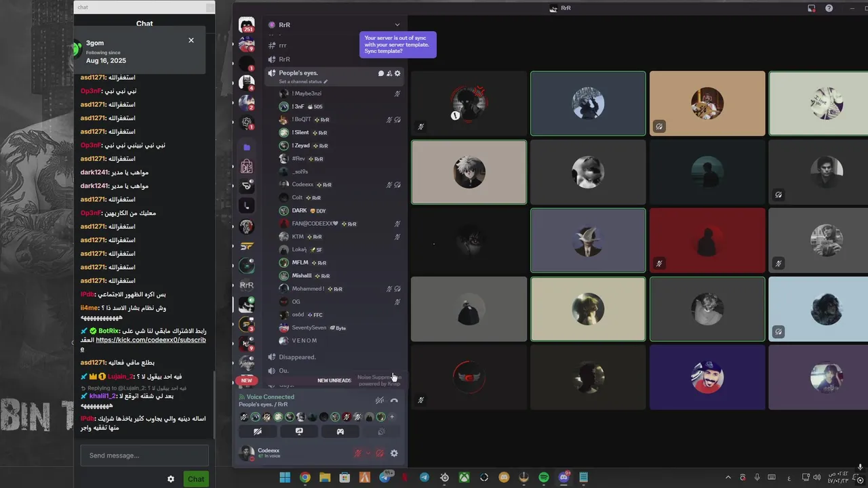Image resolution: width=868 pixels, height=488 pixels.
Task: Open BotRix username in chat
Action: tap(109, 331)
